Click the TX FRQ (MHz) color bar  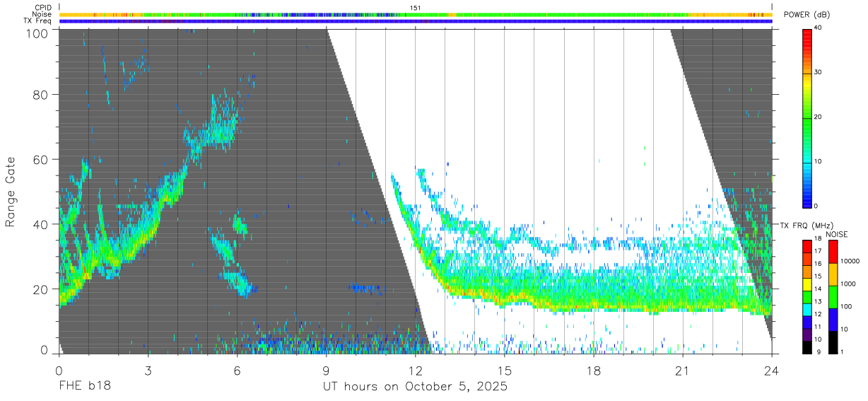[808, 297]
